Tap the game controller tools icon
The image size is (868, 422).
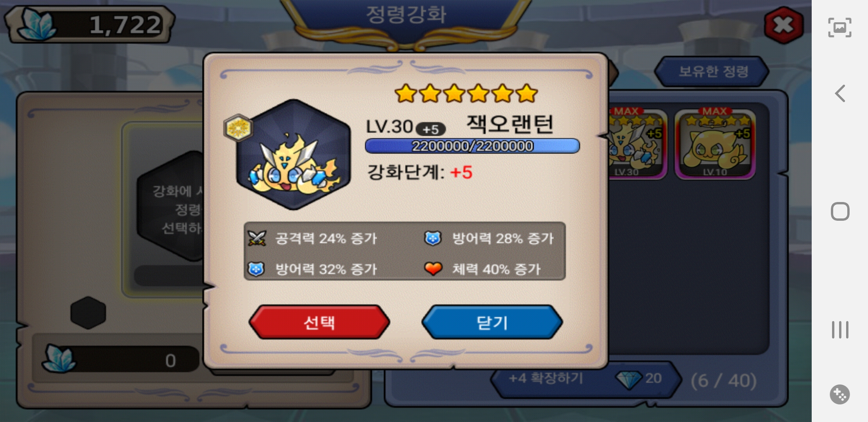point(840,394)
